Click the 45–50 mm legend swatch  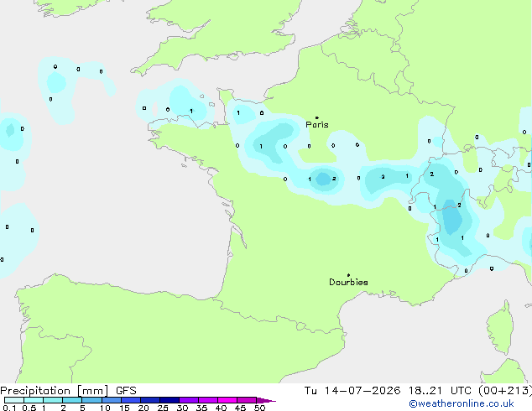(247, 400)
